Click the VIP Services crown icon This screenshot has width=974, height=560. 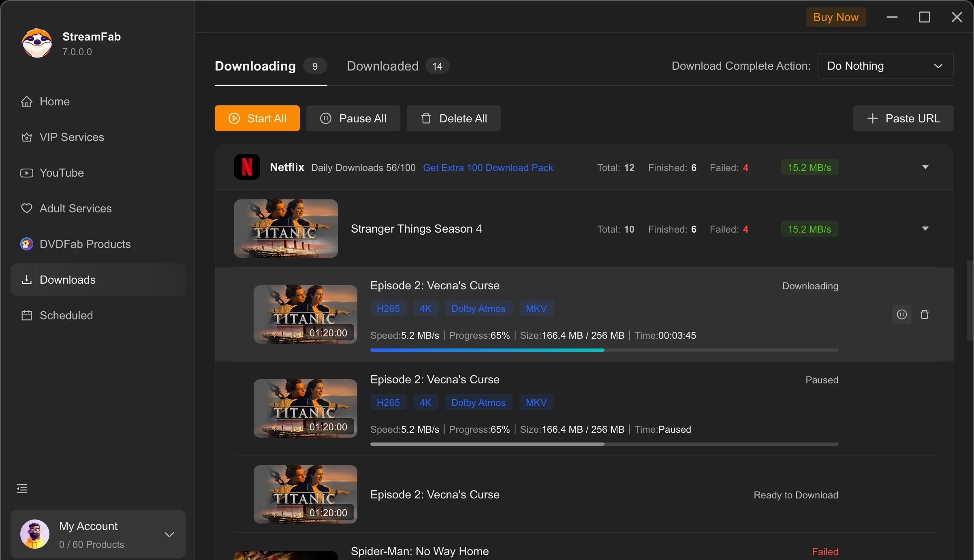coord(27,137)
